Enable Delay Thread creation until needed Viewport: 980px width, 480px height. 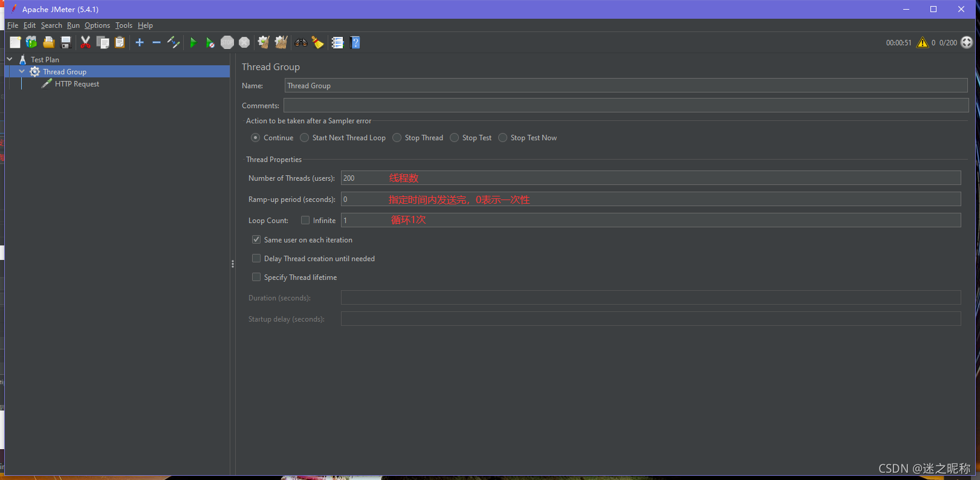(256, 259)
